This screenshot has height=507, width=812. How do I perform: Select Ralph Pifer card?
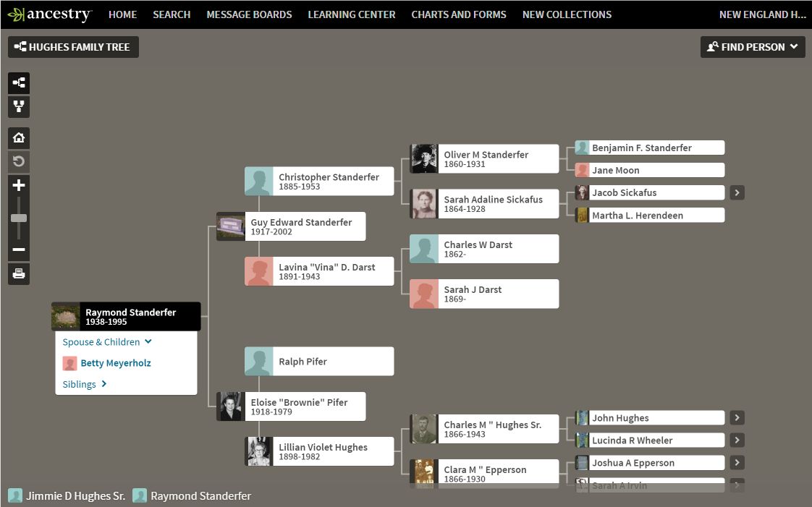pyautogui.click(x=319, y=361)
